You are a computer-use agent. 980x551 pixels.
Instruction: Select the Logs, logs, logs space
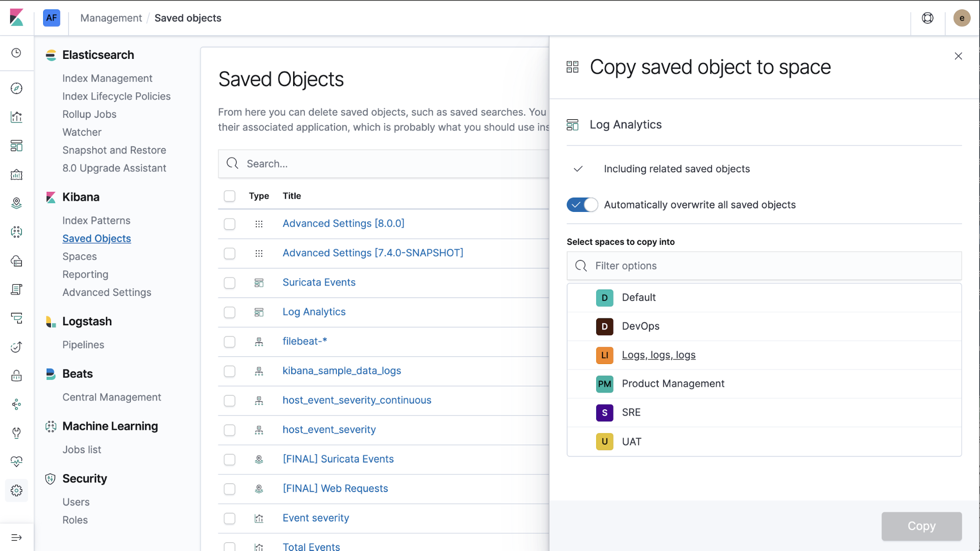[764, 355]
